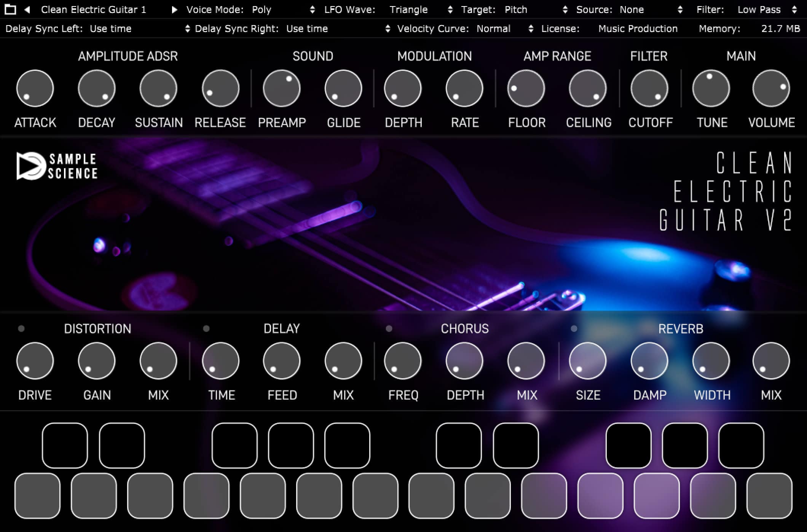Click the Tune knob
Screen dimensions: 807x532
pyautogui.click(x=711, y=88)
